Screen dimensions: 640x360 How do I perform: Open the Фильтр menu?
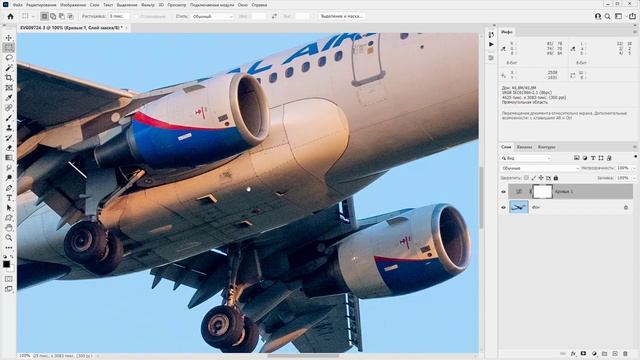148,5
